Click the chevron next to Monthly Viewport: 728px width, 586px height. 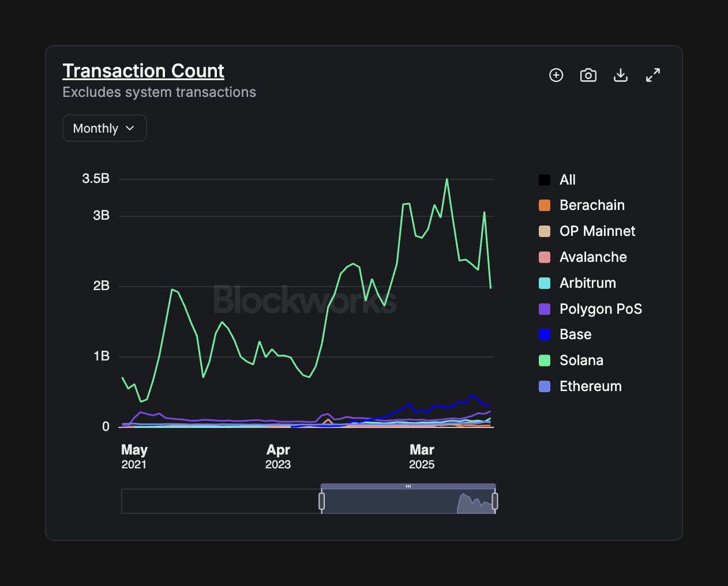(130, 128)
